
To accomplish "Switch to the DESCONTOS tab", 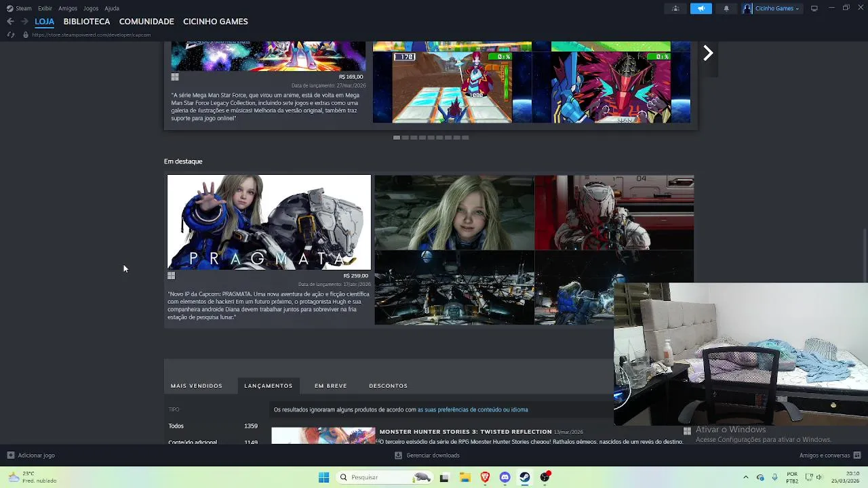I will tap(389, 386).
